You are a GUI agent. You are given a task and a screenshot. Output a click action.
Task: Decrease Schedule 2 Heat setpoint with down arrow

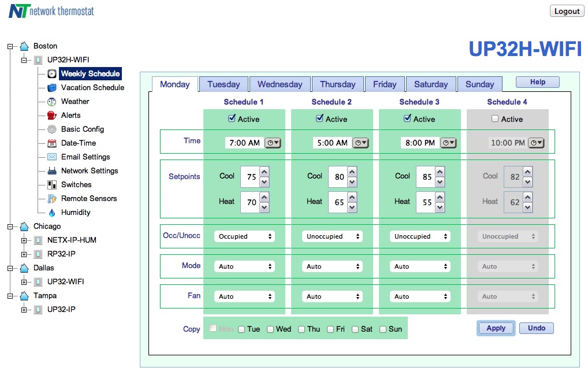352,207
